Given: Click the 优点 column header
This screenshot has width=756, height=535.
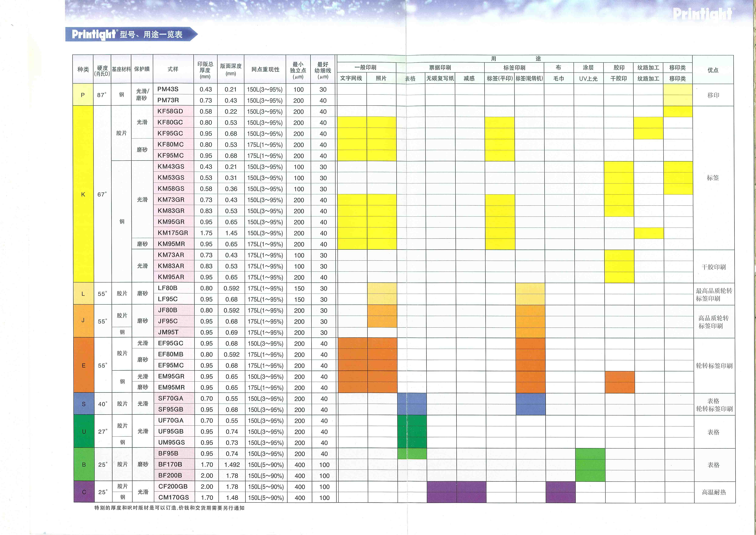Looking at the screenshot, I should click(713, 70).
